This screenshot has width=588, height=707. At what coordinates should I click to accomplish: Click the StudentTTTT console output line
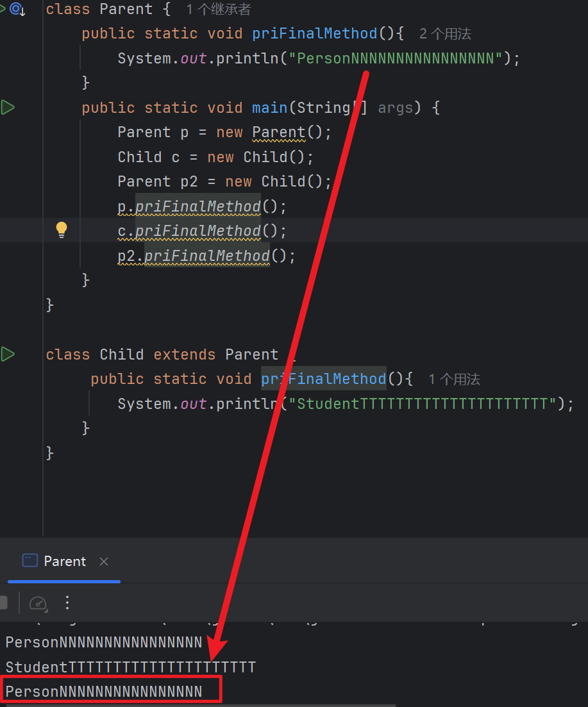[130, 667]
